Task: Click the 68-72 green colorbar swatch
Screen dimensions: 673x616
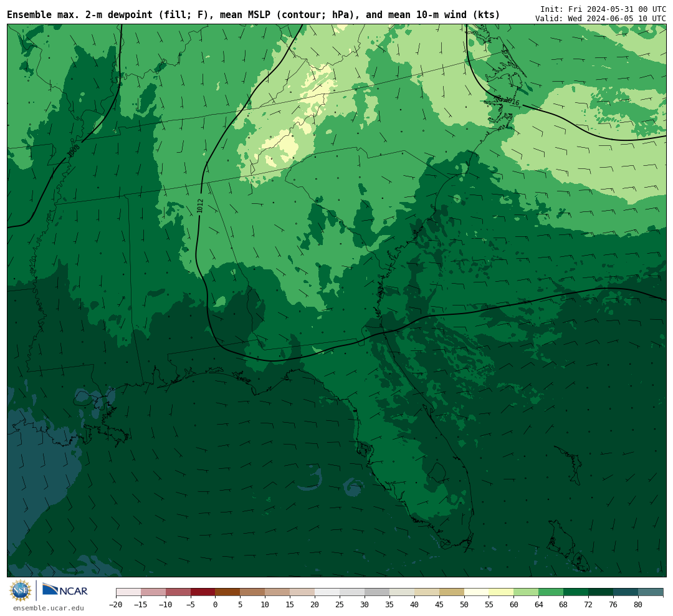Action: pos(576,592)
